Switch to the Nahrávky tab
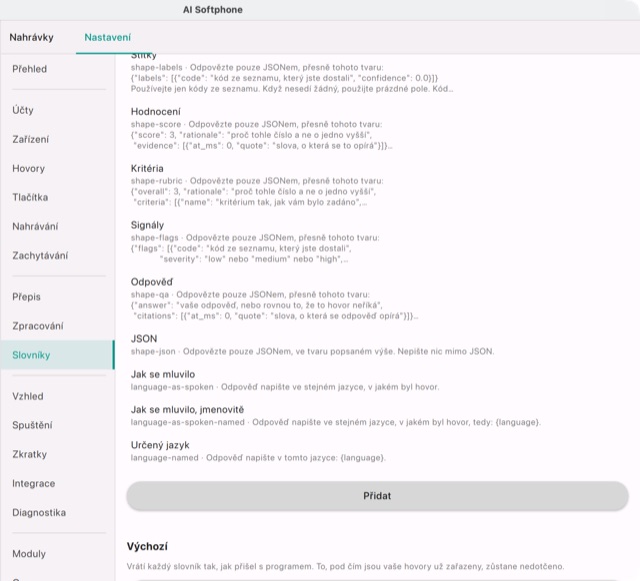The width and height of the screenshot is (640, 581). coord(31,37)
